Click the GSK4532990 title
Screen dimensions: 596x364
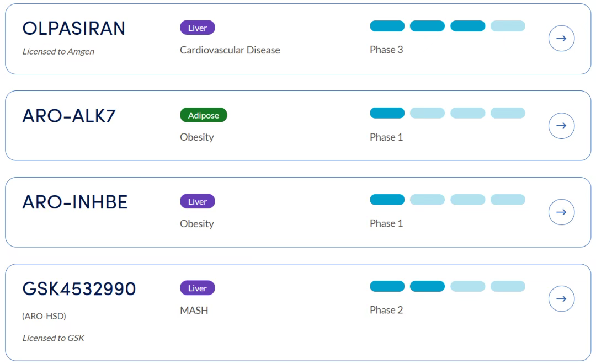click(79, 289)
